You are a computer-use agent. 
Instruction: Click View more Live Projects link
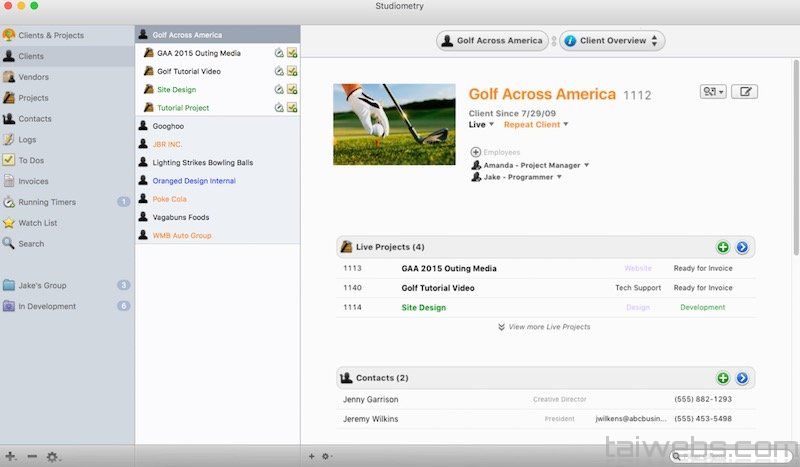coord(545,327)
